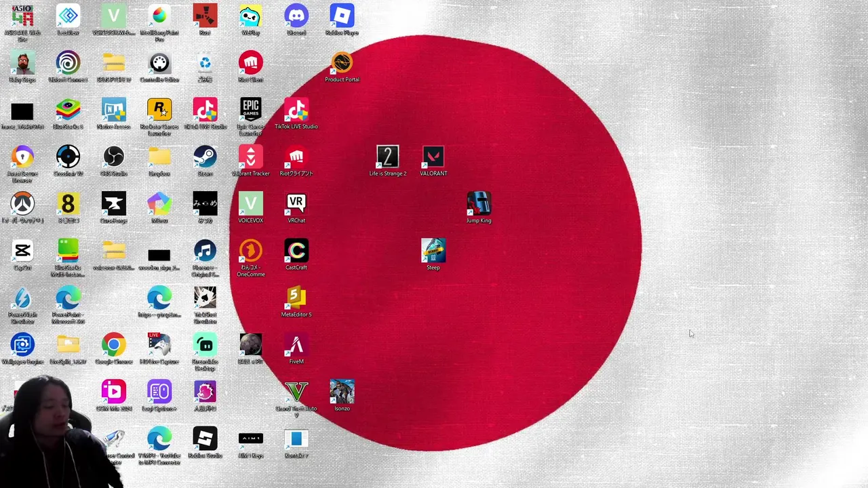Select the Riotクライアント shortcut
The width and height of the screenshot is (868, 488).
pos(296,157)
